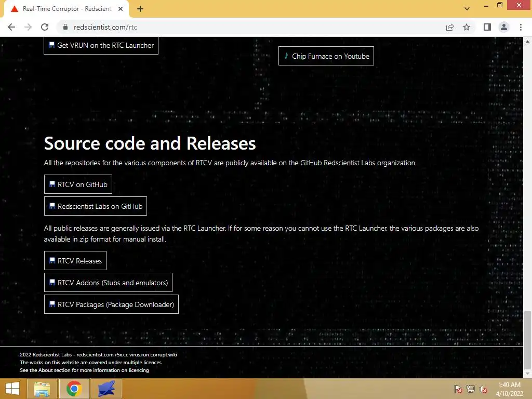Select the Real-Time Corruptor tab
This screenshot has width=532, height=399.
pyautogui.click(x=66, y=9)
